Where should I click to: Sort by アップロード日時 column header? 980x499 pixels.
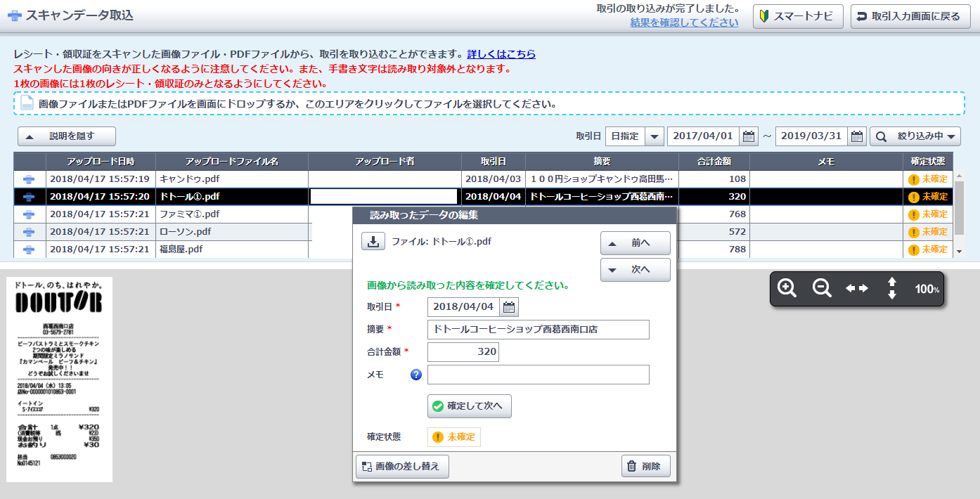point(101,162)
